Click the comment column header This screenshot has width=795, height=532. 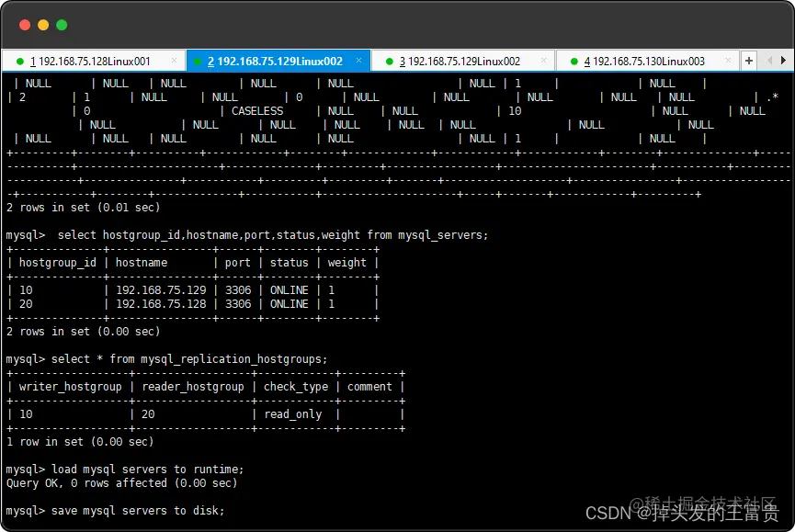pos(369,387)
